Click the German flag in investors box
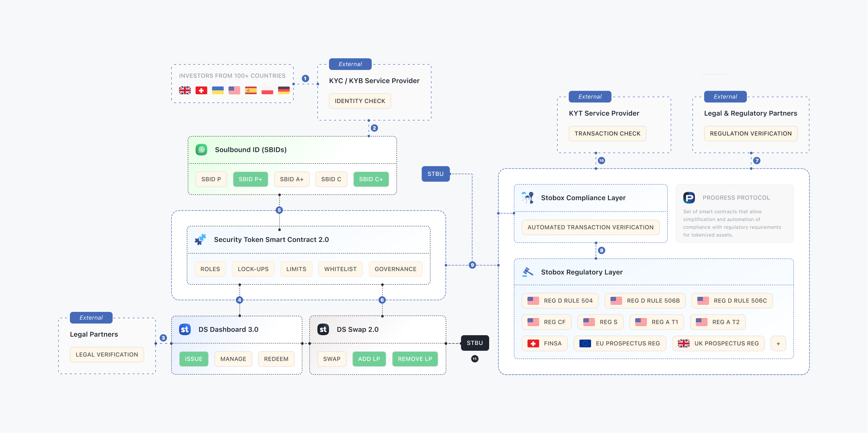Viewport: 868px width, 433px height. pos(284,90)
